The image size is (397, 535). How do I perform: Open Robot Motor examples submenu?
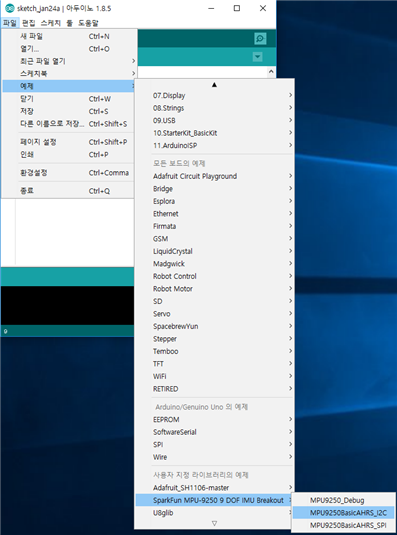(x=214, y=289)
